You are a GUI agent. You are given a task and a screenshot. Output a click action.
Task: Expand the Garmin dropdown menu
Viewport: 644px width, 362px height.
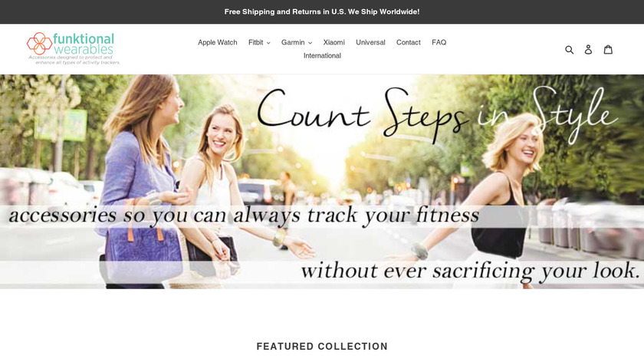[x=297, y=42]
